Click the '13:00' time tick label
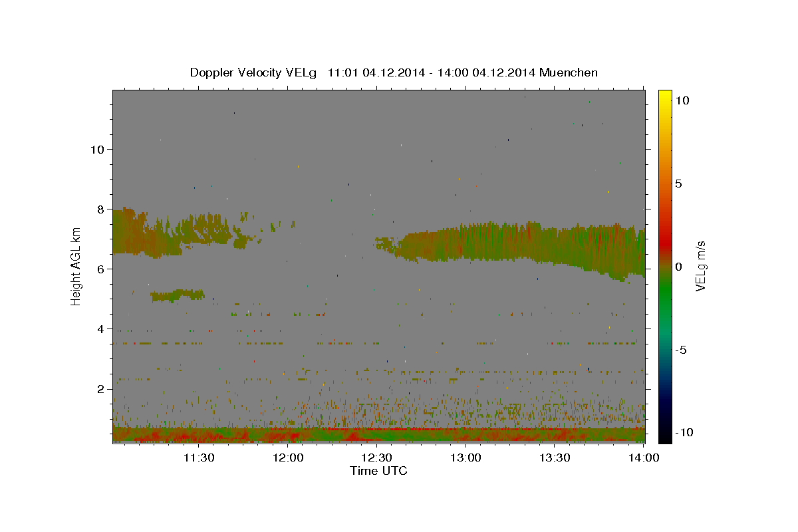798x532 pixels. click(465, 458)
